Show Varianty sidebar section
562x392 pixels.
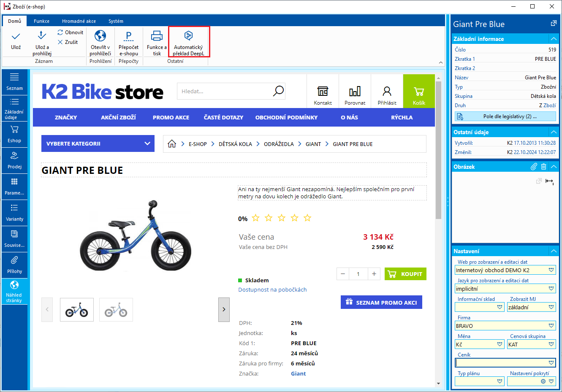coord(14,213)
